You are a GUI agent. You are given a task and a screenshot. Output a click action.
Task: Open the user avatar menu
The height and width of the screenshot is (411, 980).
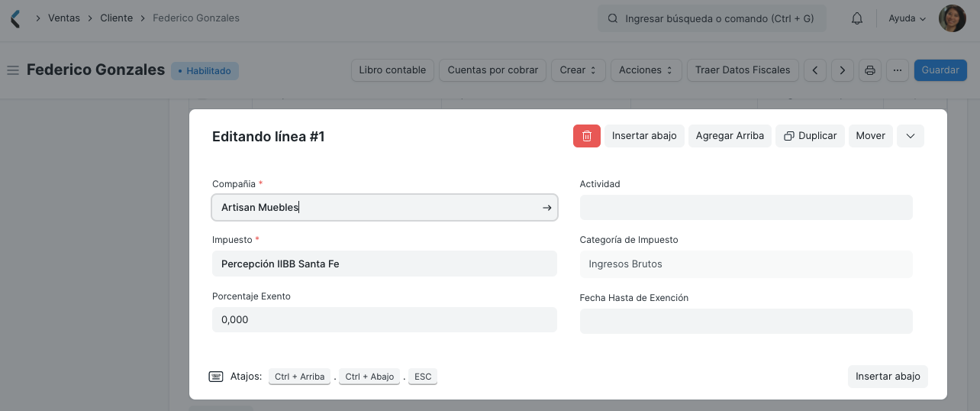coord(952,18)
